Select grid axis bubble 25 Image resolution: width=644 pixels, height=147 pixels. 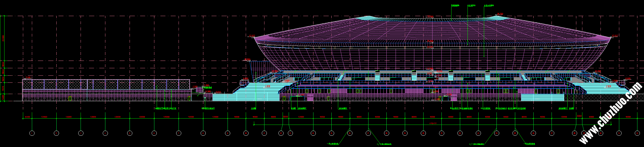[x=515, y=133]
